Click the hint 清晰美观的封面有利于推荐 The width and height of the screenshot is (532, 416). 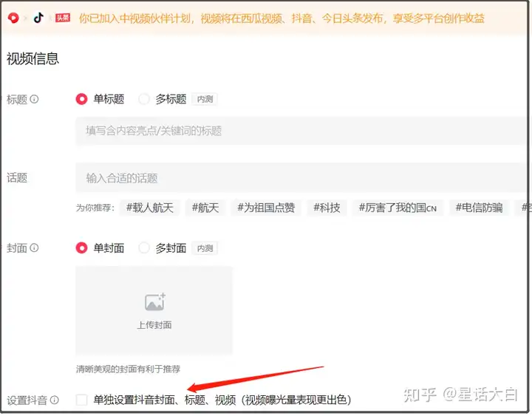(x=129, y=369)
